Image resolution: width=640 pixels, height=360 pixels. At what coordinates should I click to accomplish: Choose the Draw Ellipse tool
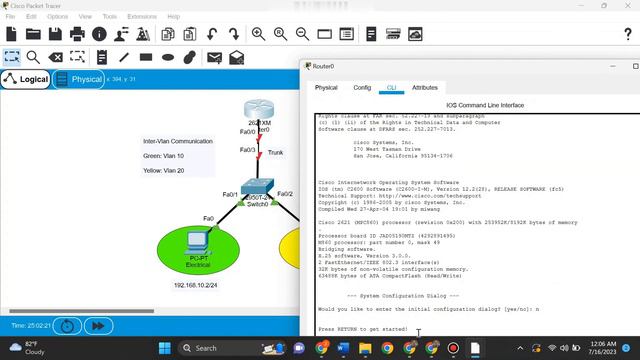pos(168,57)
